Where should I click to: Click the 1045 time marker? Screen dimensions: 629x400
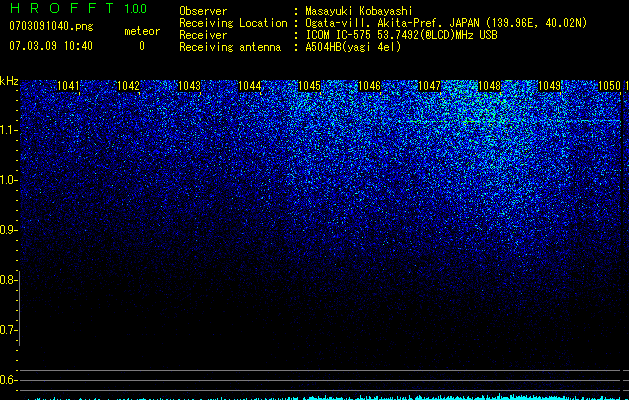309,86
